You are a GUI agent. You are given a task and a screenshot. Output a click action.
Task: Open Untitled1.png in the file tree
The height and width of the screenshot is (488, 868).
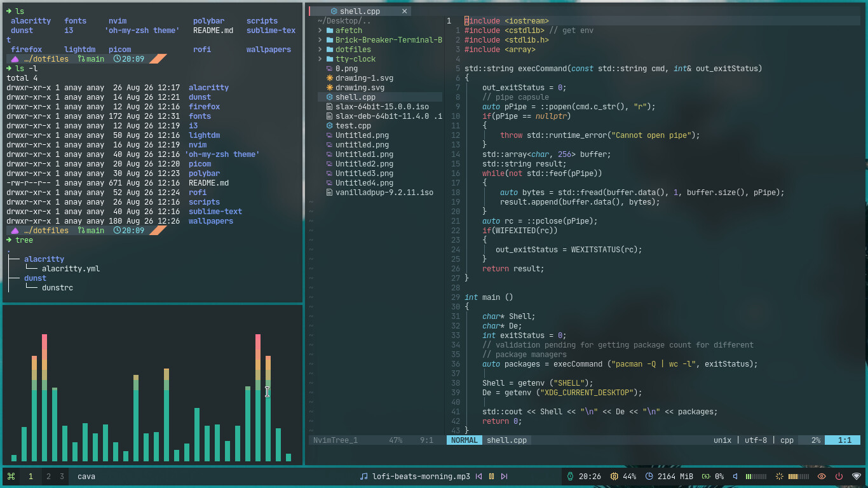[x=364, y=154]
